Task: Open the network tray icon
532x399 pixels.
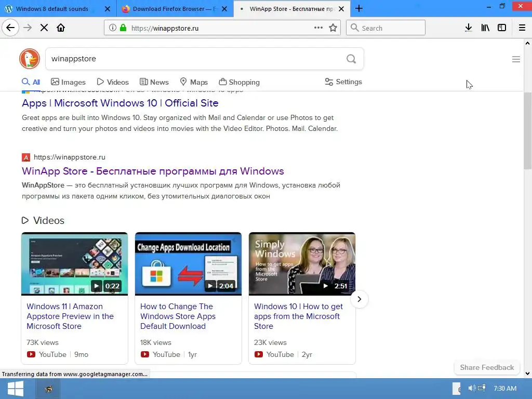Action: pyautogui.click(x=482, y=388)
